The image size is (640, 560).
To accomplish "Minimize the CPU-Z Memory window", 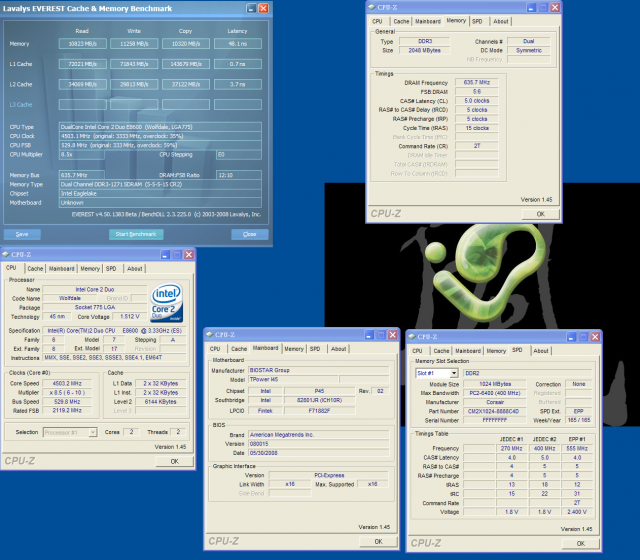I will point(531,7).
